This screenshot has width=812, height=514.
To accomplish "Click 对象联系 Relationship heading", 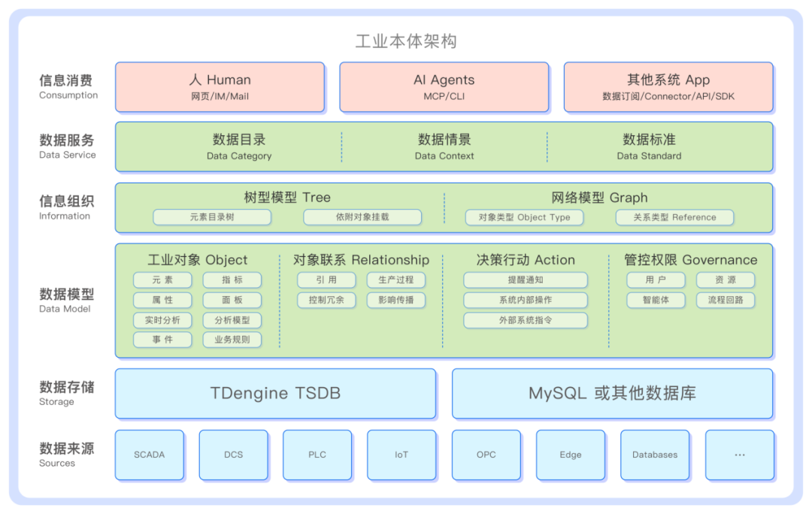I will click(361, 259).
